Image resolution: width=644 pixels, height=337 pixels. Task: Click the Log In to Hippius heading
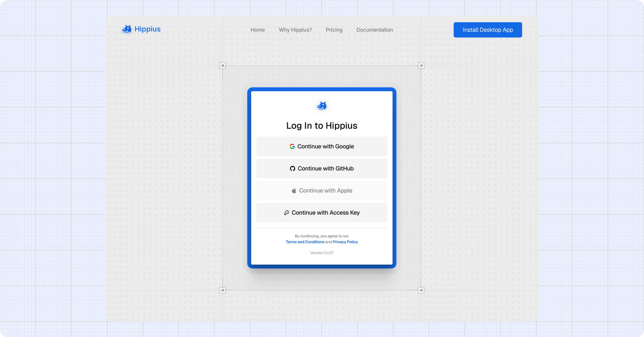click(x=322, y=126)
